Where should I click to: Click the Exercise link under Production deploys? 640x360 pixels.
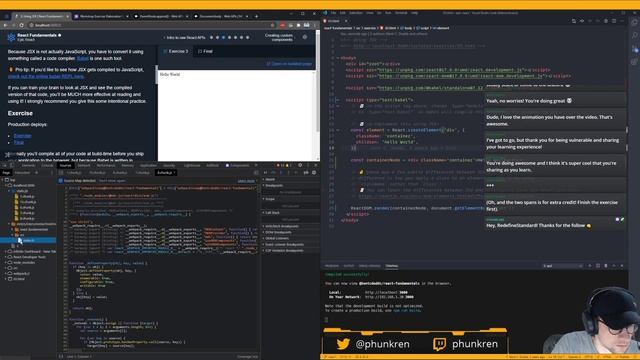point(22,136)
